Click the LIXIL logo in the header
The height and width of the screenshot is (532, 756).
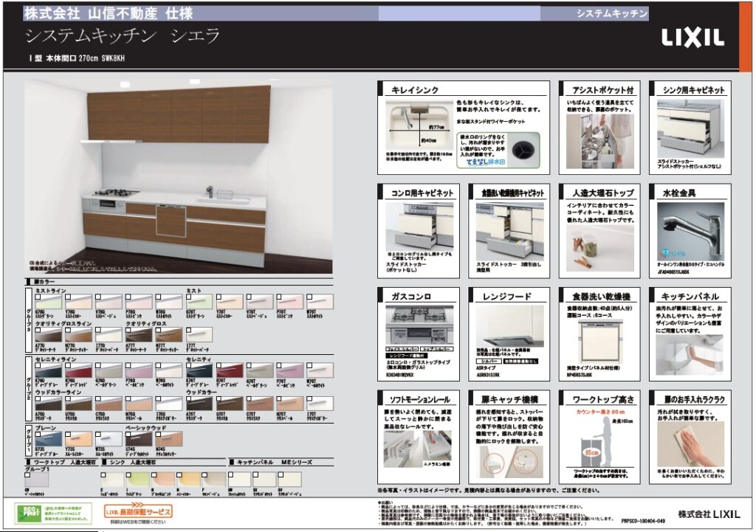pos(693,38)
